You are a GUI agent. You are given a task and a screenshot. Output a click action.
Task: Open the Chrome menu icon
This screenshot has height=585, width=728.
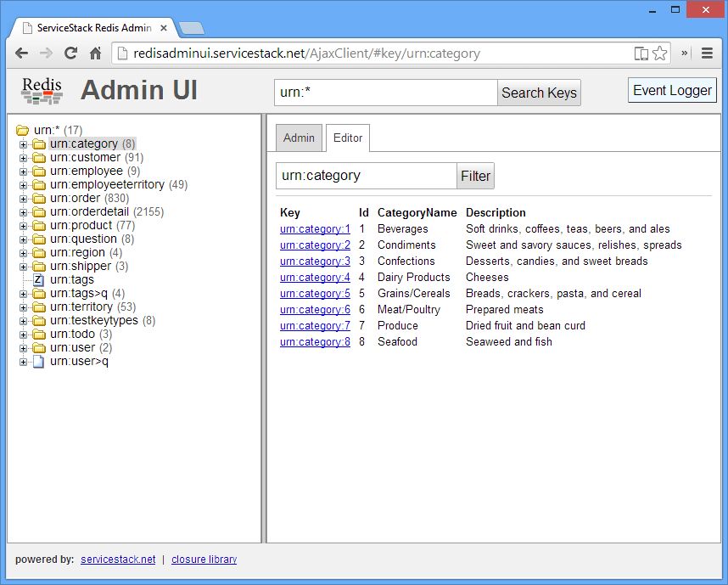coord(707,53)
